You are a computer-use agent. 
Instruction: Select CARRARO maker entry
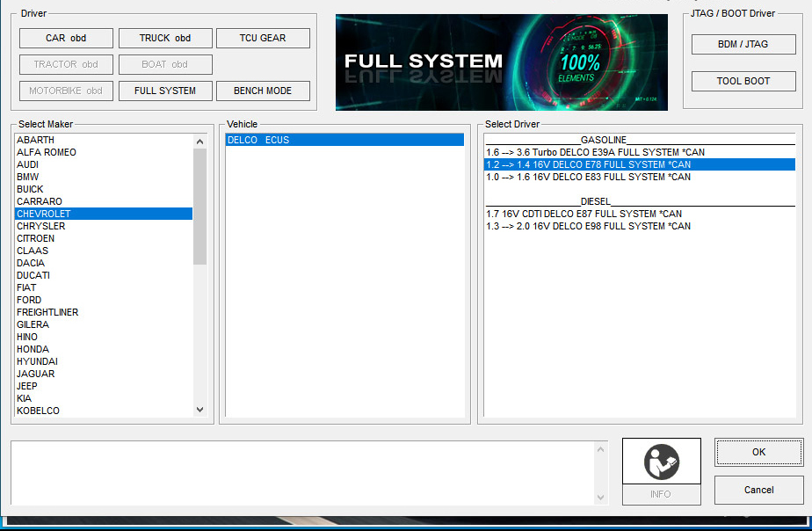point(104,201)
